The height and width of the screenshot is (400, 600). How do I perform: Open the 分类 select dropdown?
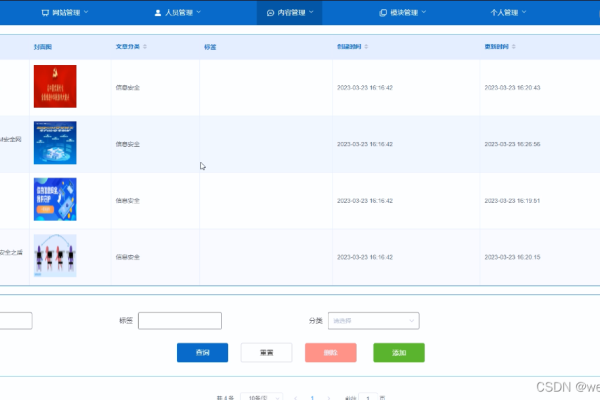point(373,321)
